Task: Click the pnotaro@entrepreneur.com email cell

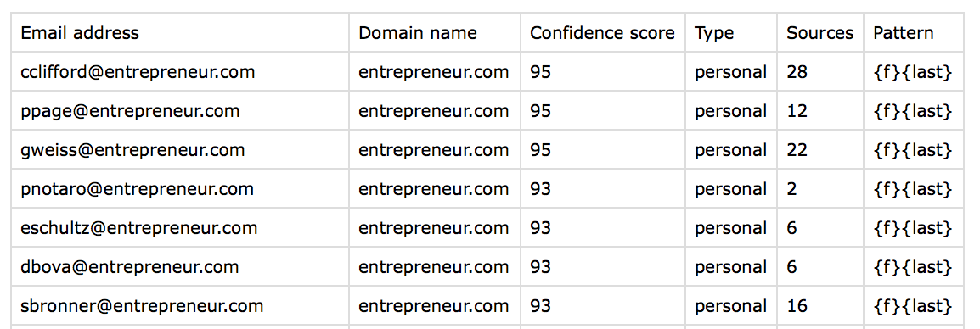Action: (180, 188)
